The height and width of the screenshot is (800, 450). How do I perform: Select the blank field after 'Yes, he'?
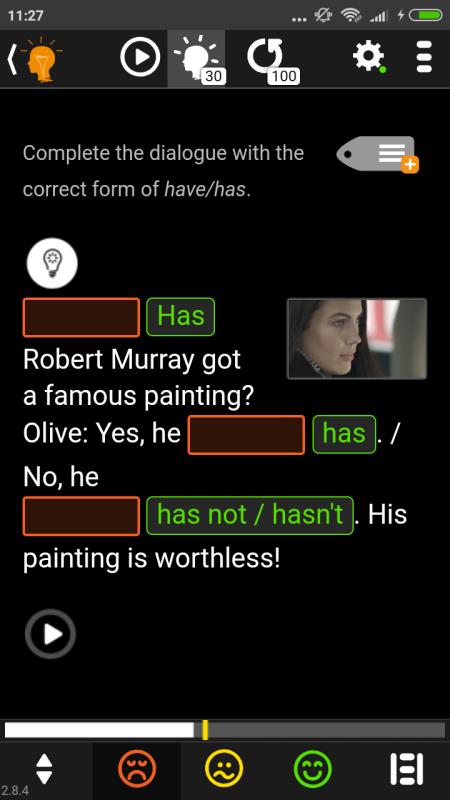tap(246, 435)
